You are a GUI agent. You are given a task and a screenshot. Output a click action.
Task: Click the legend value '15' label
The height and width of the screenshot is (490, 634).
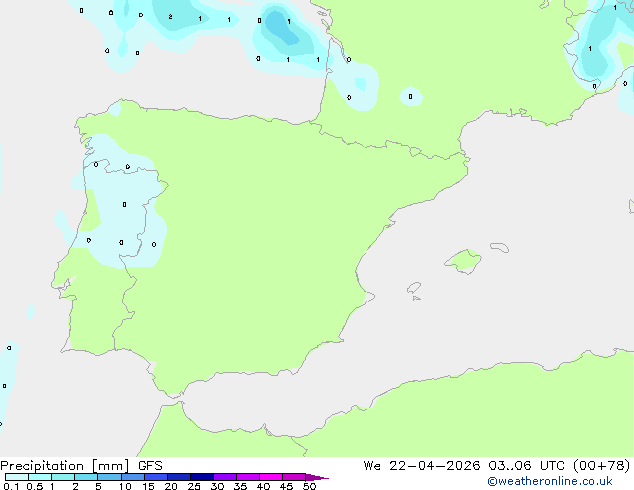[148, 486]
